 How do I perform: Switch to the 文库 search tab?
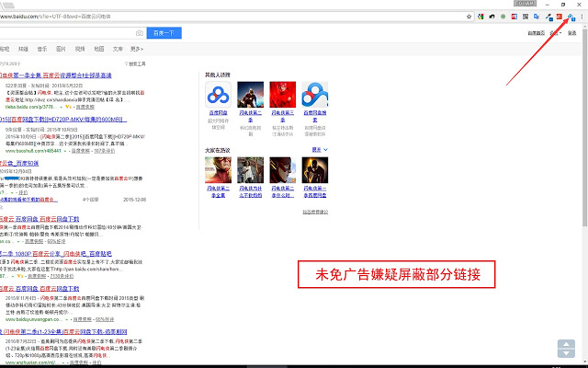pos(118,49)
